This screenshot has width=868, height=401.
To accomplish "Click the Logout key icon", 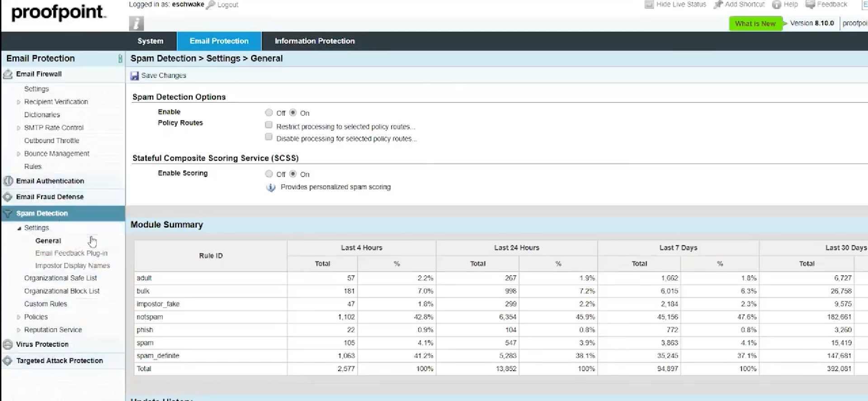I will [x=210, y=5].
